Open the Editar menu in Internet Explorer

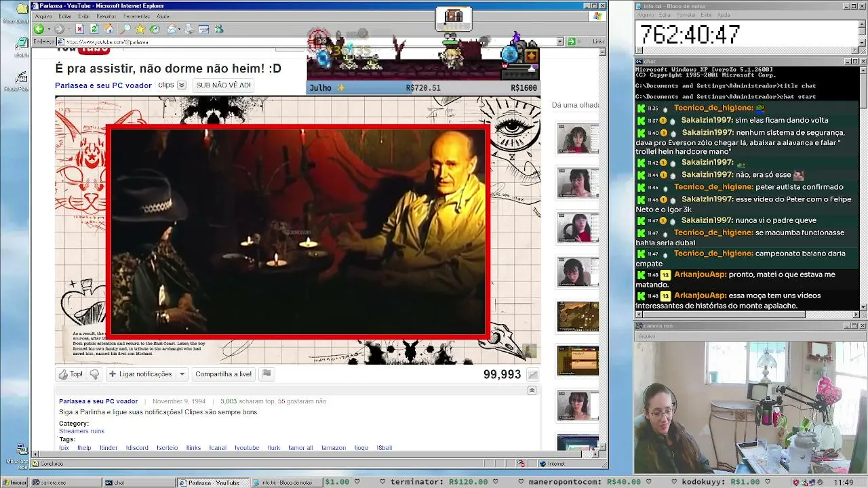click(x=65, y=16)
